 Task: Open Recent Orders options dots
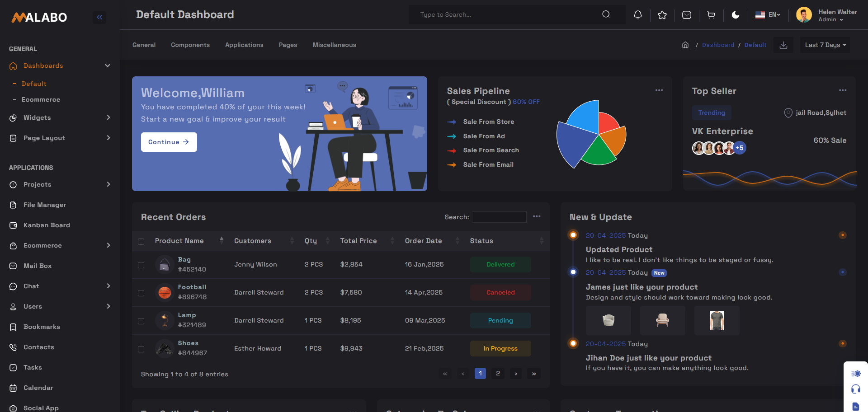[x=537, y=216]
